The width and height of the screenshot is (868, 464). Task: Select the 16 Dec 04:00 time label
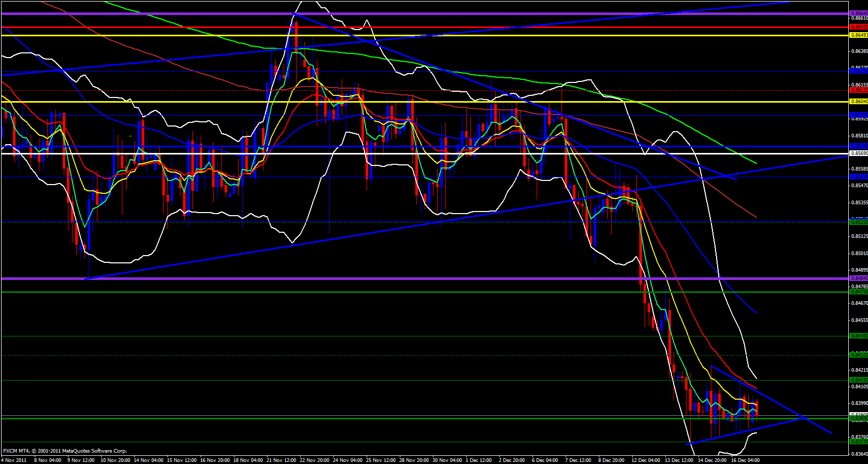click(x=745, y=460)
